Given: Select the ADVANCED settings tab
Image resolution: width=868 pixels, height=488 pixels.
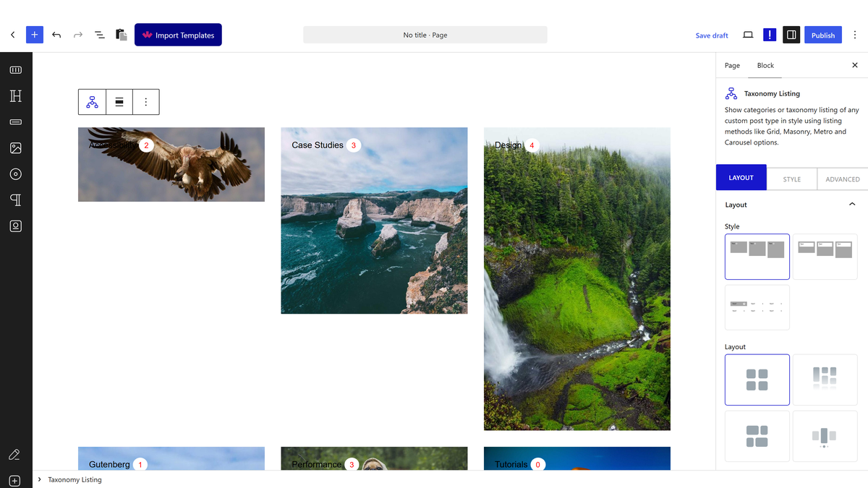Looking at the screenshot, I should coord(843,179).
